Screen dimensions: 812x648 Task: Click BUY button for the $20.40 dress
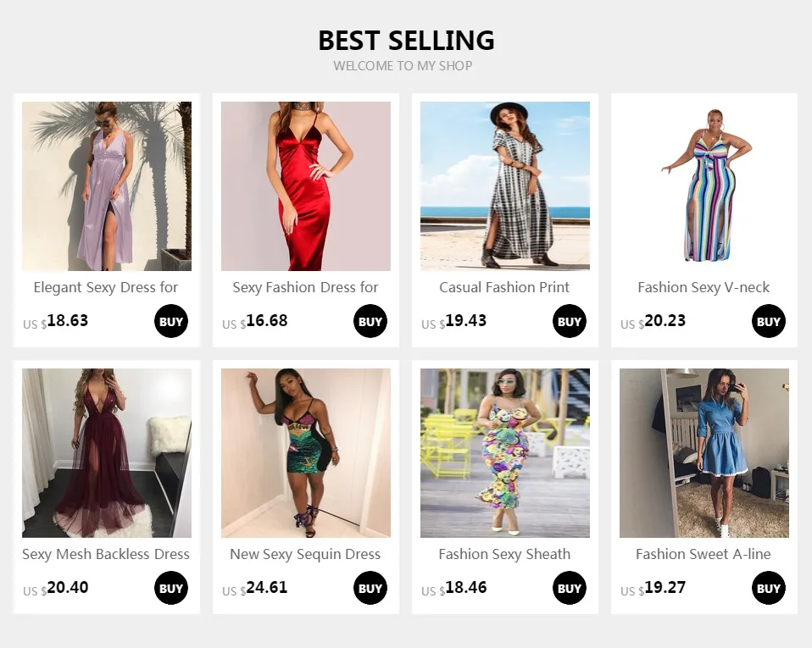(x=171, y=588)
